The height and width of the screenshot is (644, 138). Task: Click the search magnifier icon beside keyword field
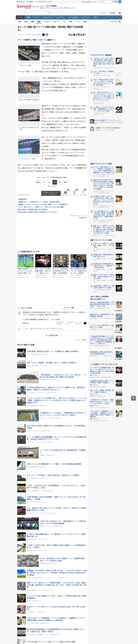click(x=49, y=13)
